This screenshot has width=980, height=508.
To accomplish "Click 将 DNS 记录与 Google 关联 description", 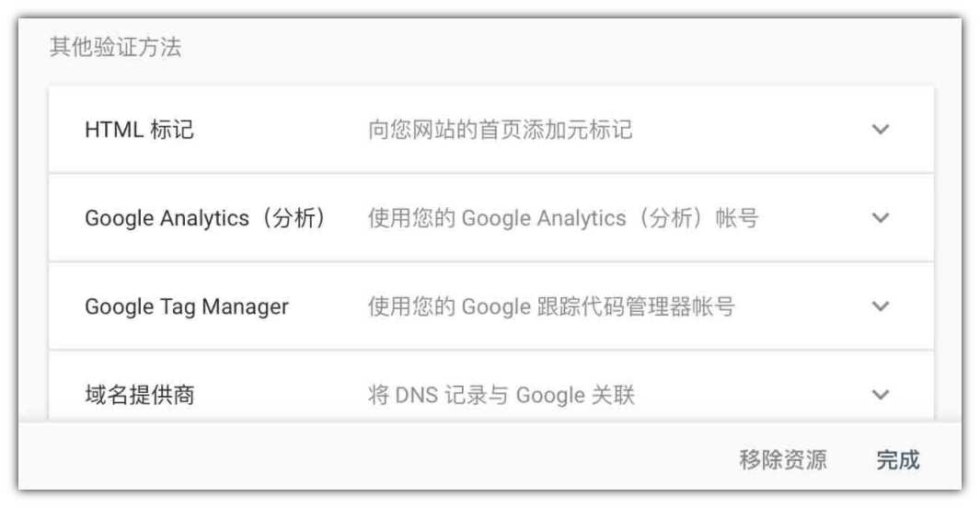I will [x=502, y=395].
